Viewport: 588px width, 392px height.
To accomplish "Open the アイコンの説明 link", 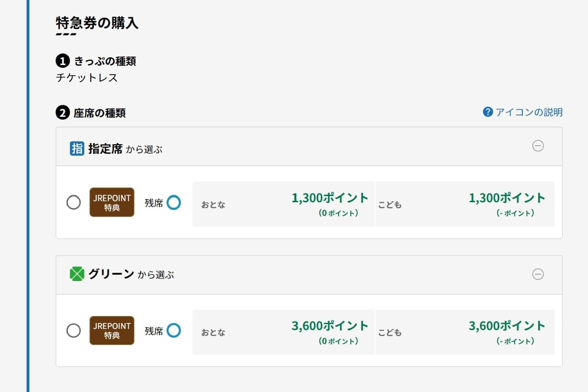I will pos(529,113).
